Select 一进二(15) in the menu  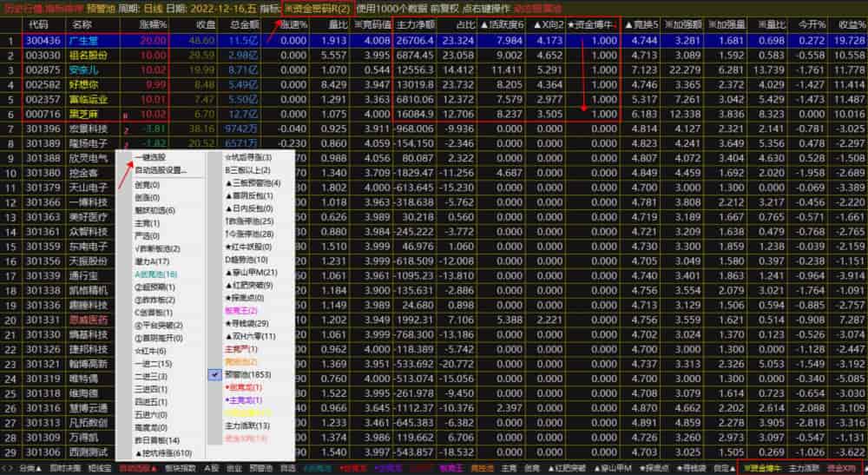pos(154,364)
